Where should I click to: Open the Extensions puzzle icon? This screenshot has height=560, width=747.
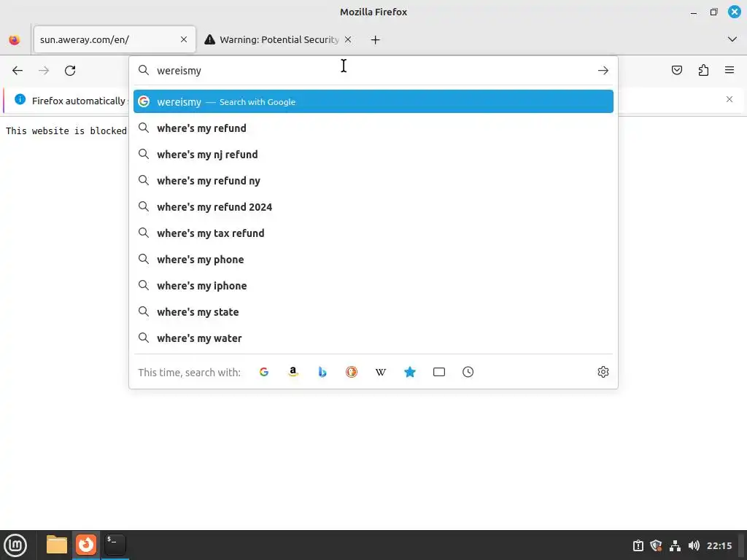pos(703,71)
